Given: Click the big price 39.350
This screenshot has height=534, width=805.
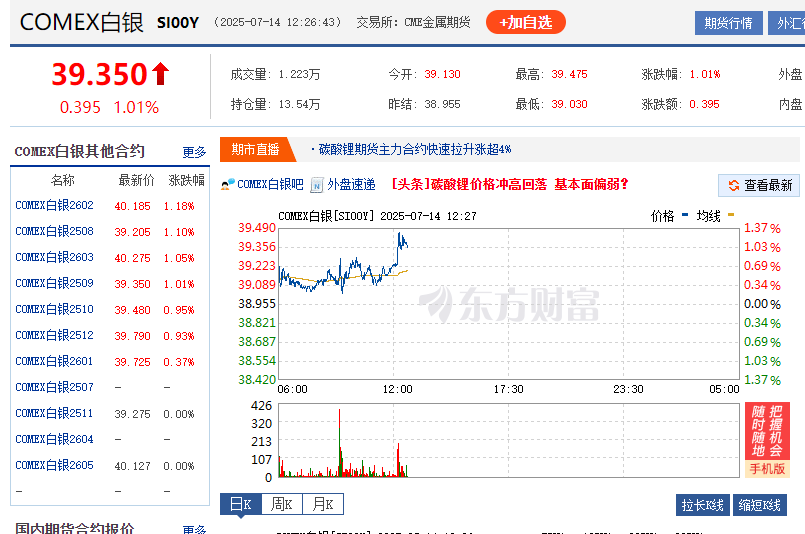Looking at the screenshot, I should (x=100, y=74).
